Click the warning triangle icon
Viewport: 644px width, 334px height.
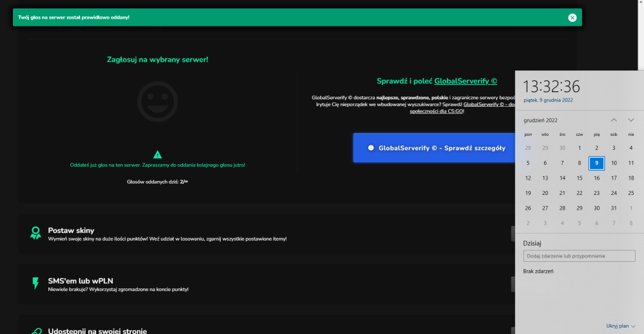(157, 154)
